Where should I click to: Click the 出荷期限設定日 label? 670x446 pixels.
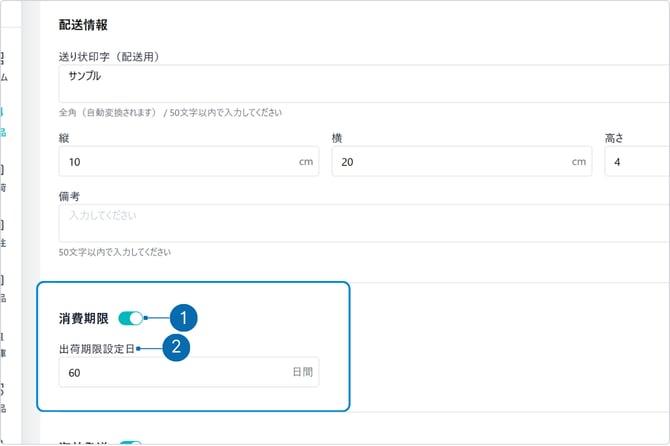click(97, 349)
